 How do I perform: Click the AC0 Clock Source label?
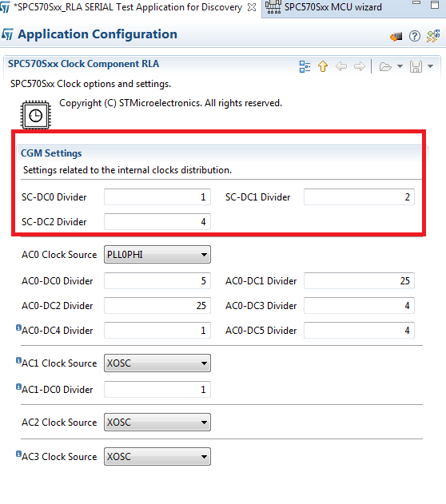tap(59, 255)
